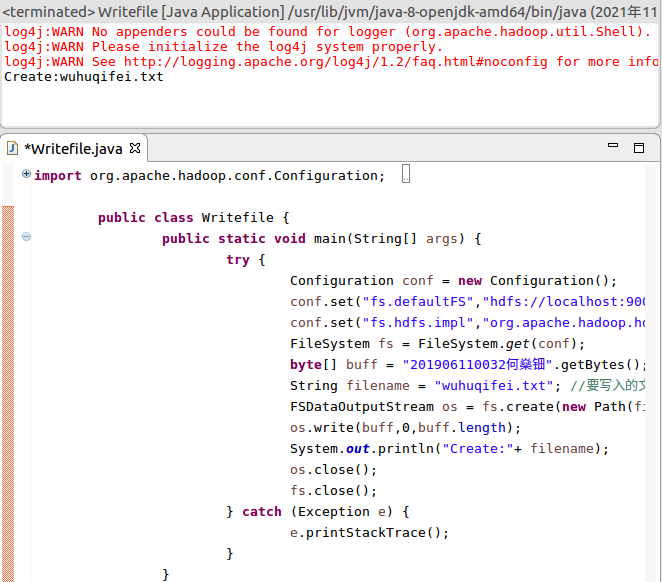The width and height of the screenshot is (662, 582).
Task: Click the System.out.println statement
Action: coord(449,449)
